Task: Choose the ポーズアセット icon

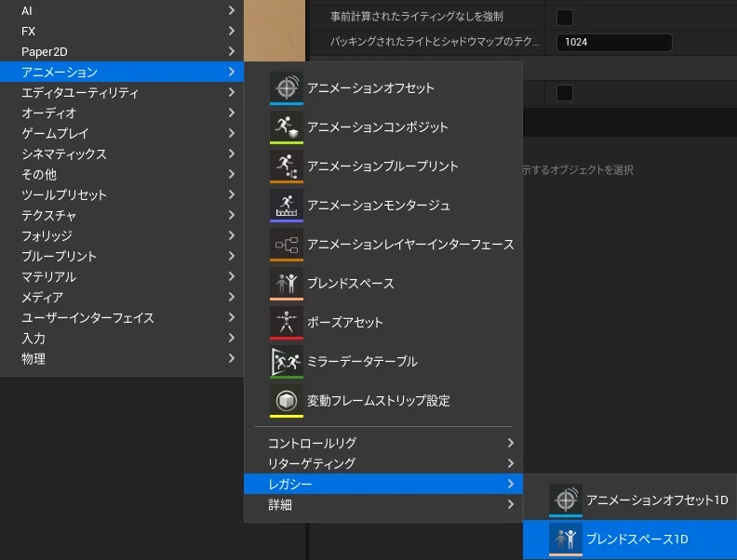Action: [286, 323]
